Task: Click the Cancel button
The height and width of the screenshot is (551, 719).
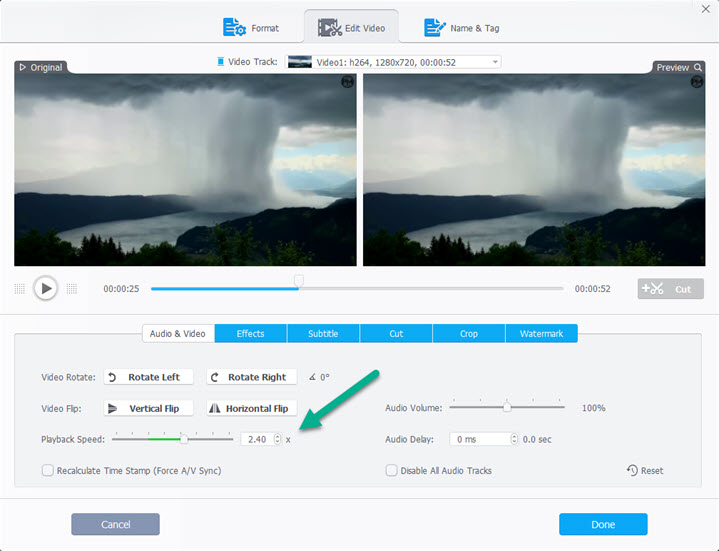Action: pyautogui.click(x=116, y=524)
